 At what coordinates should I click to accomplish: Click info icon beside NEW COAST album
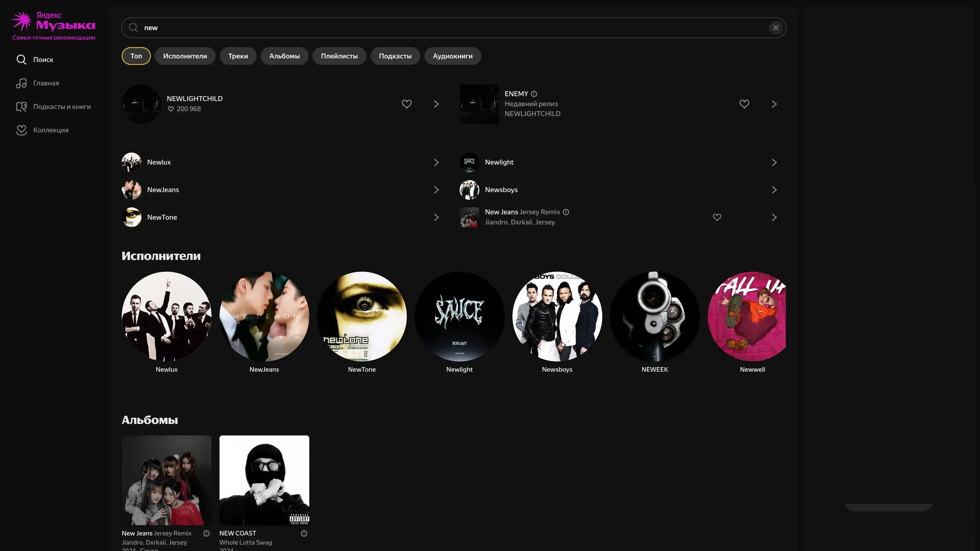304,533
